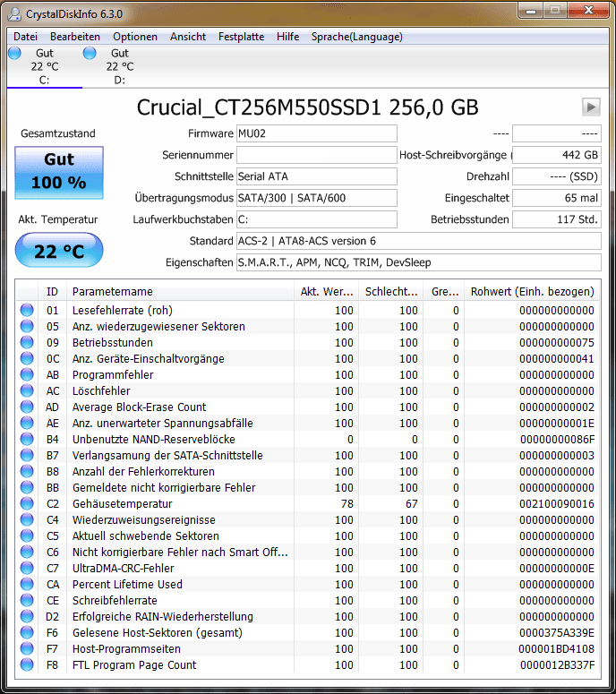Click the Host-Schreibvorgänge value 442 GB
Image resolution: width=616 pixels, height=694 pixels.
click(x=557, y=155)
